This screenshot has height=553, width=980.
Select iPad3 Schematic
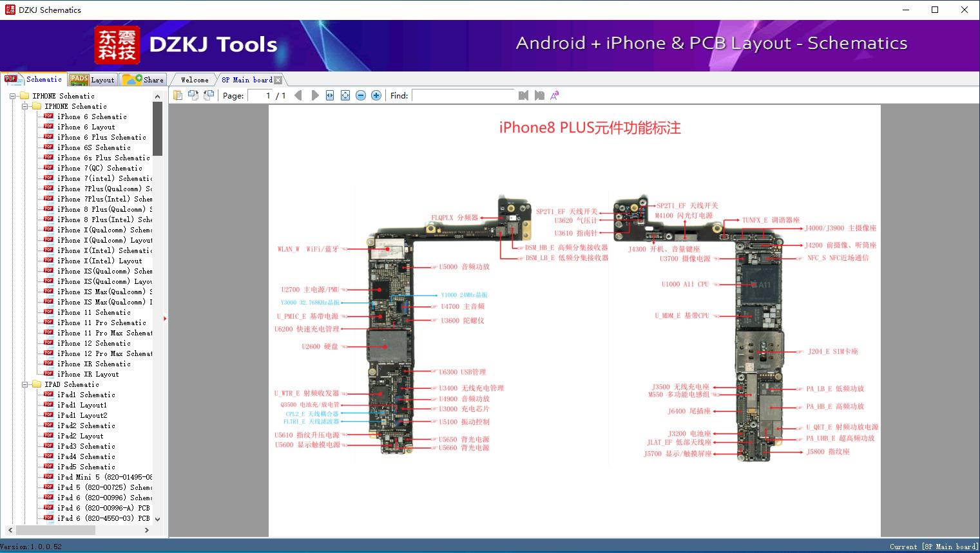[x=86, y=446]
